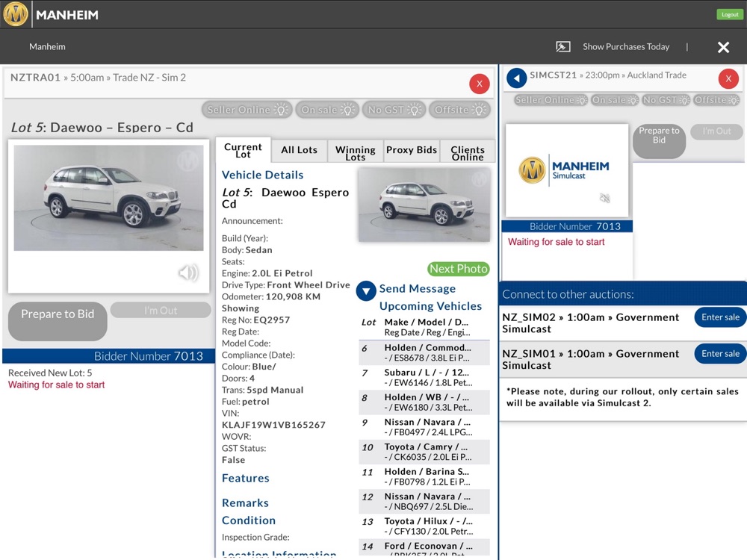Click Manheim Simulcast logo image
Image resolution: width=747 pixels, height=560 pixels.
567,170
